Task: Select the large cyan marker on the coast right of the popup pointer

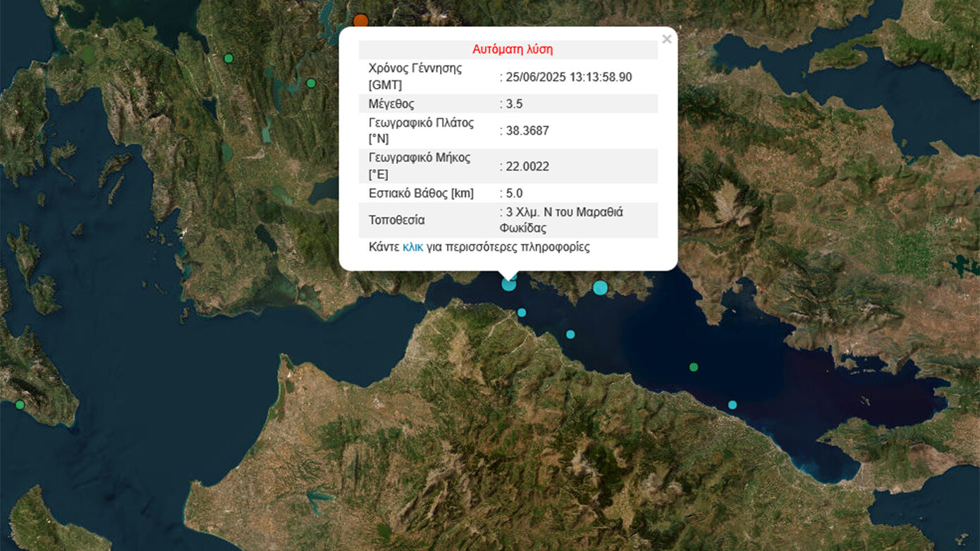Action: 600,287
